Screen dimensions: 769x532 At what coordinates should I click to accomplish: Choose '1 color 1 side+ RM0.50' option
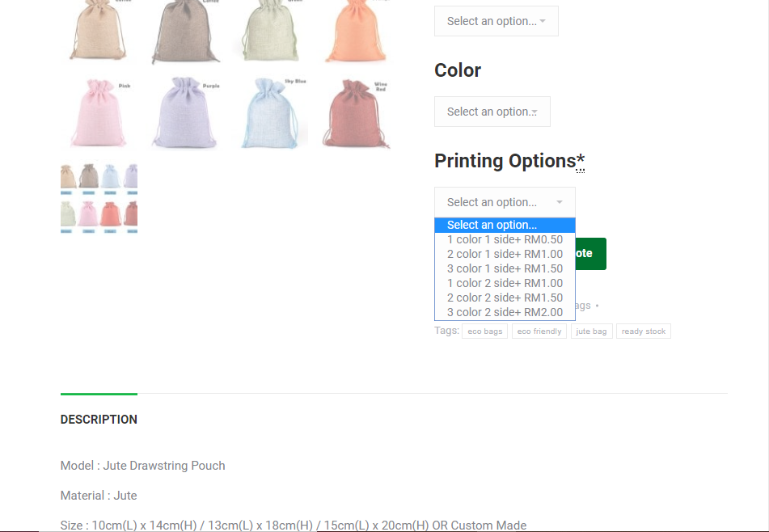505,239
